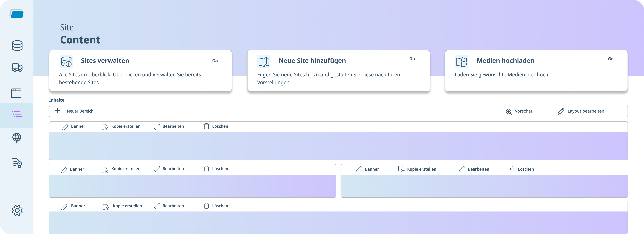Screen dimensions: 644x234
Task: Click Bearbeiten in second-row left Banner
Action: [173, 169]
